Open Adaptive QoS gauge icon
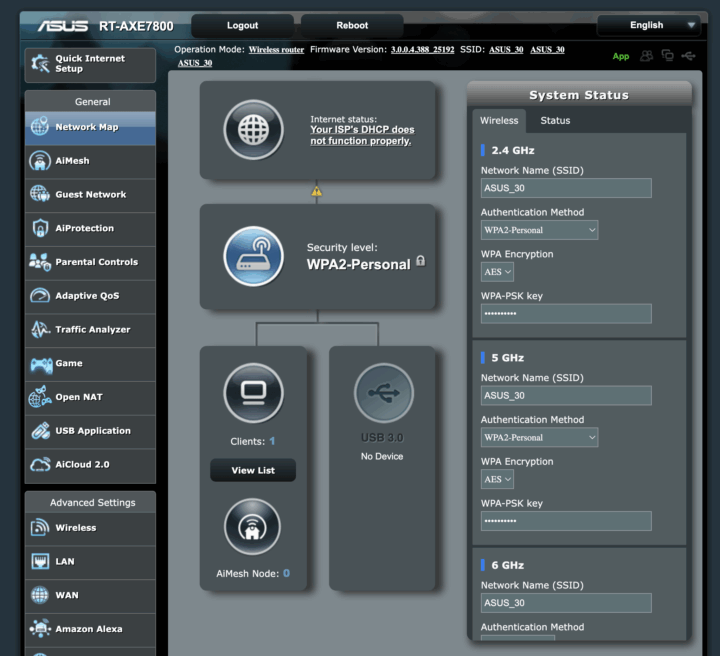Image resolution: width=720 pixels, height=656 pixels. pos(40,296)
